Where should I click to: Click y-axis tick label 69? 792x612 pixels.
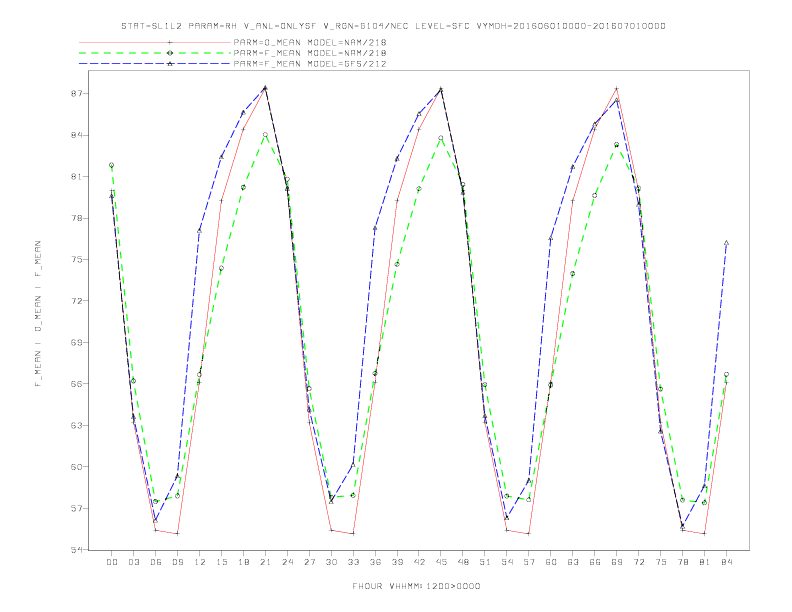(x=76, y=342)
